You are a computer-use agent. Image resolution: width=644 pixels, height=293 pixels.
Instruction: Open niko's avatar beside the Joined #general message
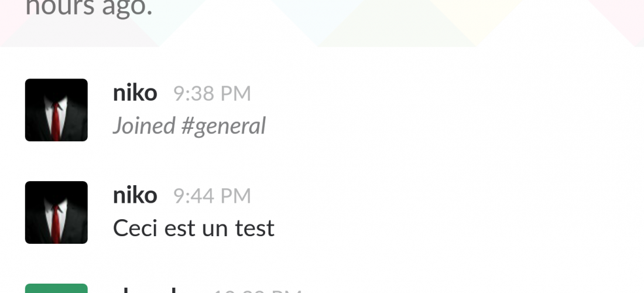tap(56, 110)
